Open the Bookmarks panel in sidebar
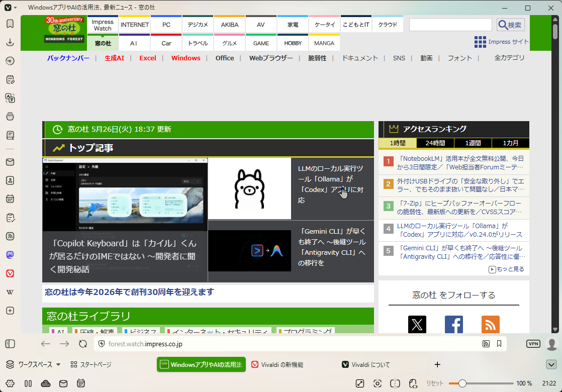 pyautogui.click(x=10, y=24)
